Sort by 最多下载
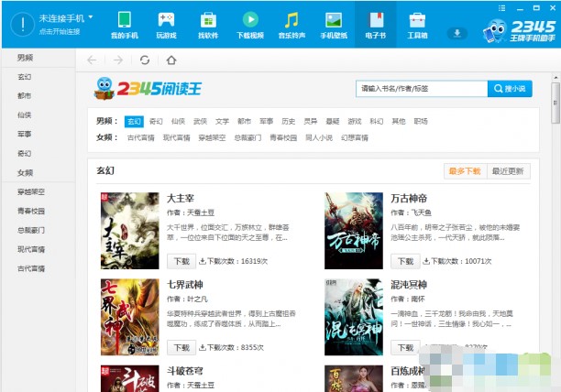 (465, 171)
